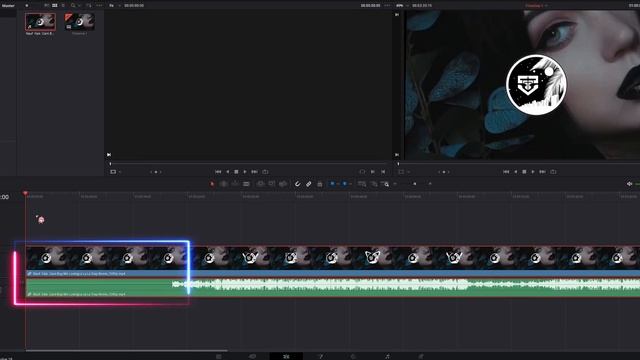Toggle Linked Selection chain icon
Image resolution: width=640 pixels, height=360 pixels.
click(x=309, y=184)
